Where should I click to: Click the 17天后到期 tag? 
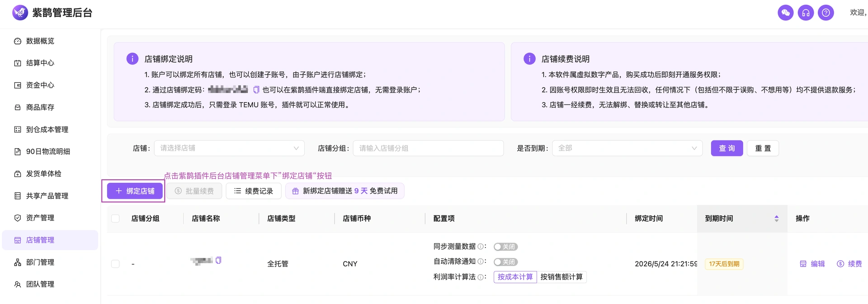coord(724,264)
